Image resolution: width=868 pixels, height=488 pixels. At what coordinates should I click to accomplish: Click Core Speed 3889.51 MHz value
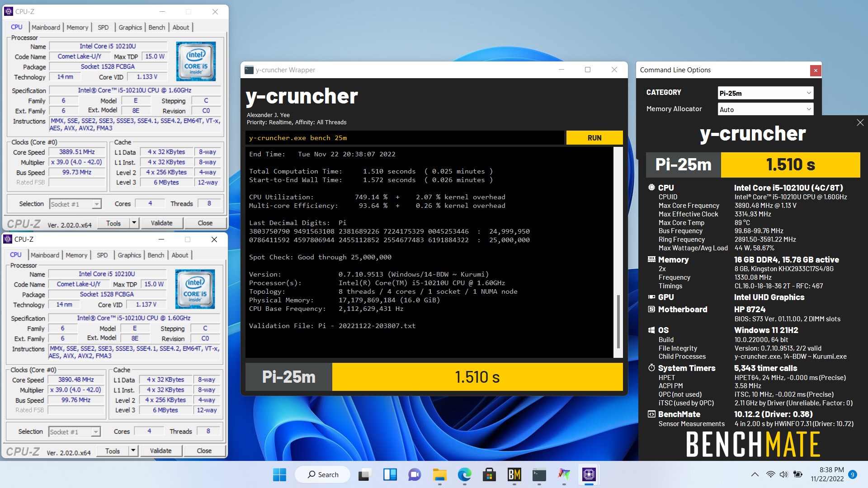pyautogui.click(x=77, y=152)
